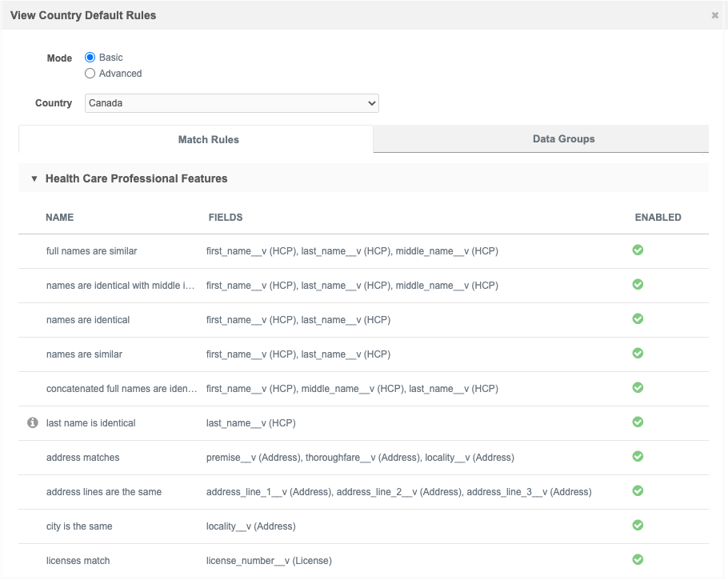Close the View Country Default Rules dialog
The width and height of the screenshot is (728, 580).
coord(714,15)
